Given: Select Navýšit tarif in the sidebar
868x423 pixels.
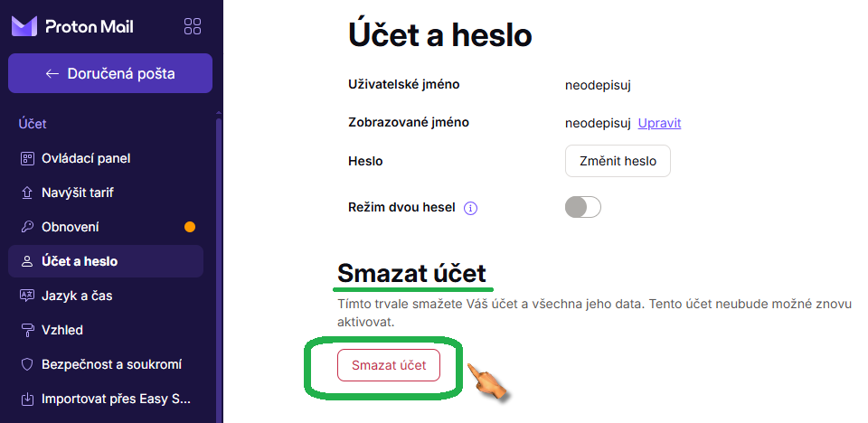Looking at the screenshot, I should click(x=78, y=193).
